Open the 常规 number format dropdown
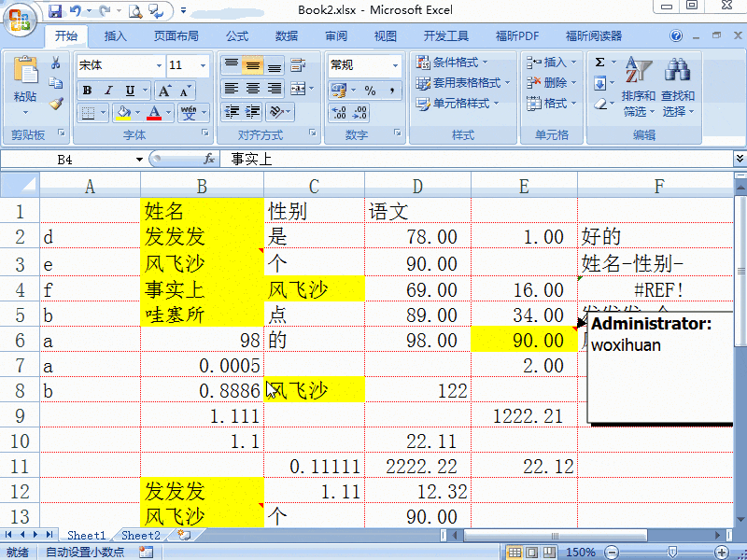The width and height of the screenshot is (747, 560). (x=393, y=66)
